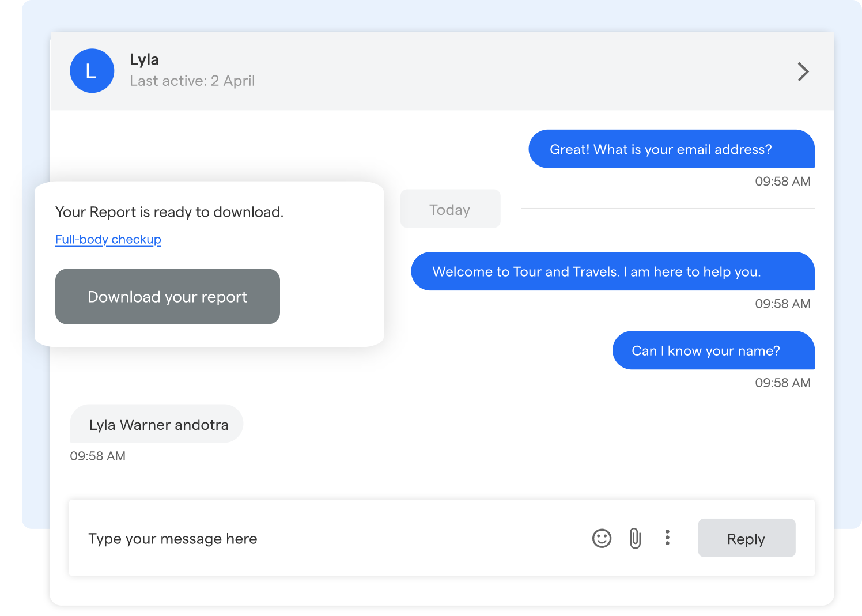This screenshot has width=862, height=616.
Task: Click 'Can I know your name?' message
Action: [x=714, y=350]
